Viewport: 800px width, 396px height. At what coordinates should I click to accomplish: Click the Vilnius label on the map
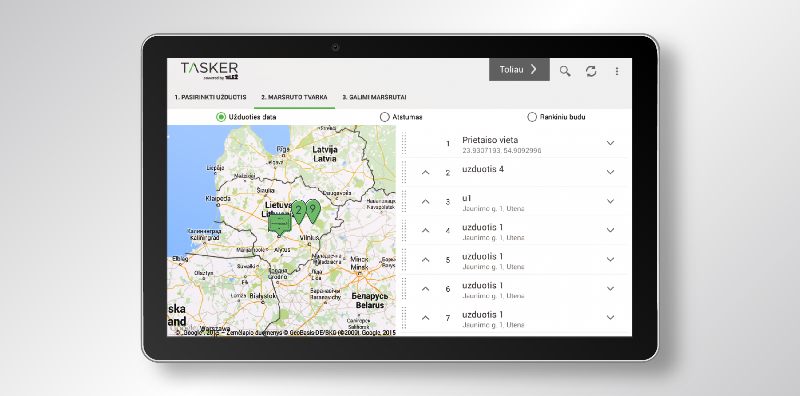(x=309, y=238)
